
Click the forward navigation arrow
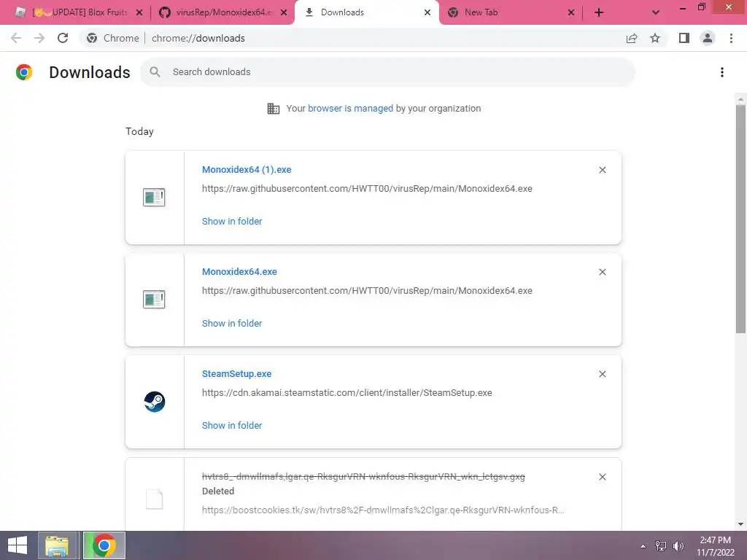click(x=39, y=38)
